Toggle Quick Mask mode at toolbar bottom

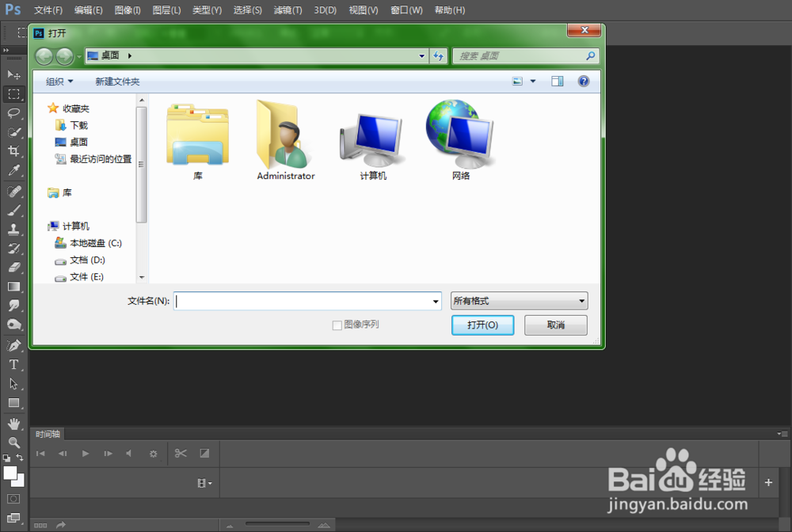(14, 499)
